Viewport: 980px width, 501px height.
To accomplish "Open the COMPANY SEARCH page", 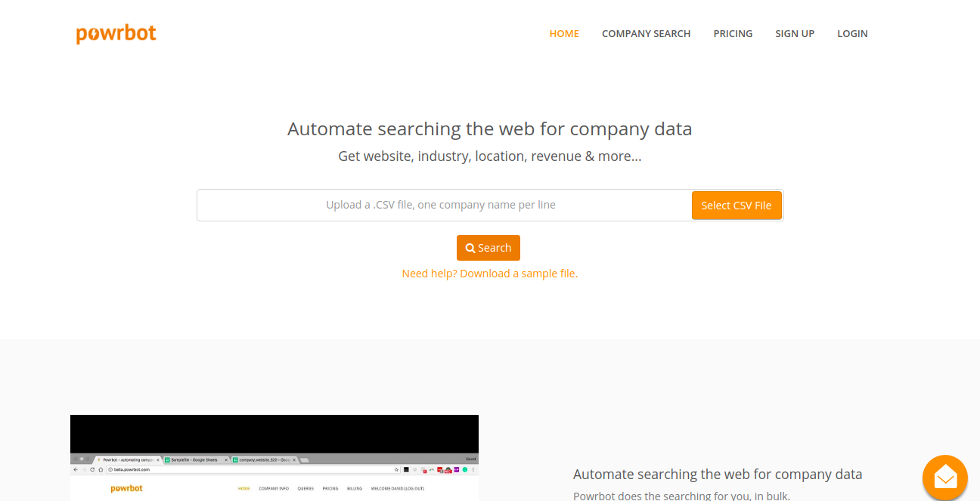I will [647, 33].
